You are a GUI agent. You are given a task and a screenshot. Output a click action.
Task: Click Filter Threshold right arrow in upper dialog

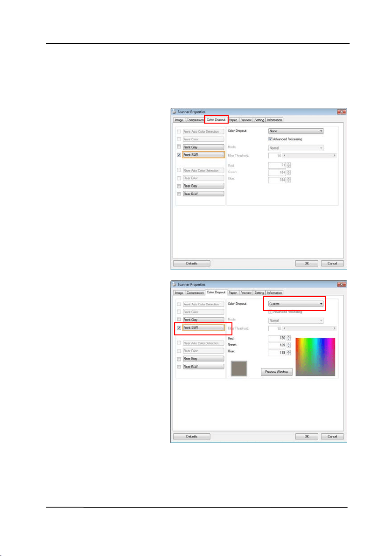click(334, 156)
